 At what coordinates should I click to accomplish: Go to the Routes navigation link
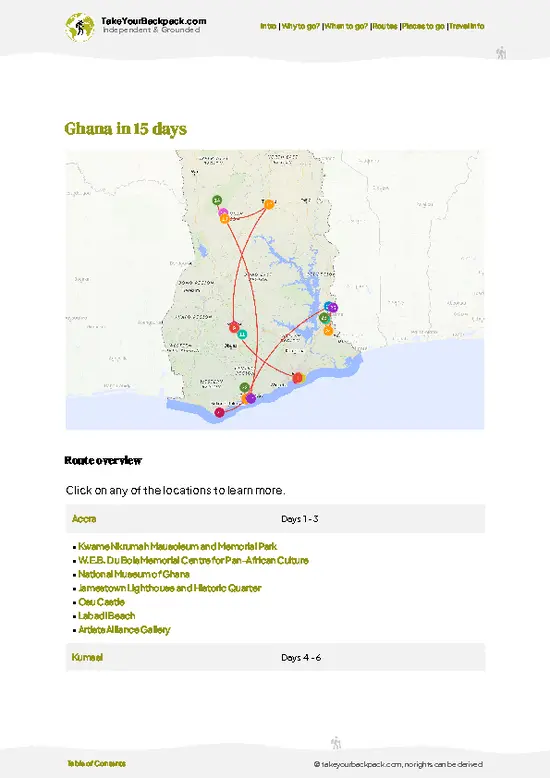coord(385,26)
